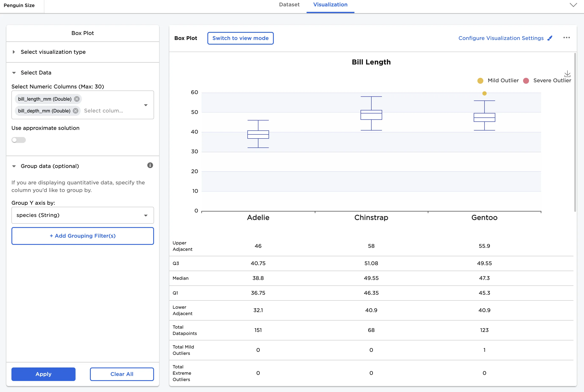The height and width of the screenshot is (392, 584).
Task: Enable the Use approximate solution switch
Action: coord(19,140)
